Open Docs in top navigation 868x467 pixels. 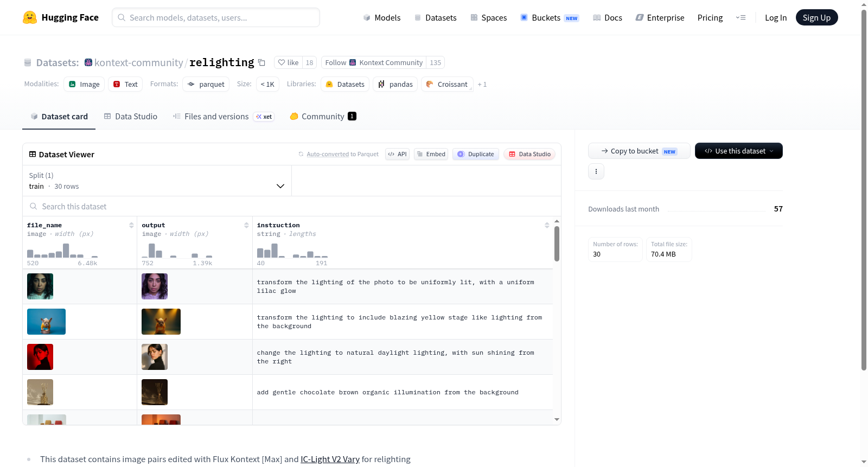608,17
